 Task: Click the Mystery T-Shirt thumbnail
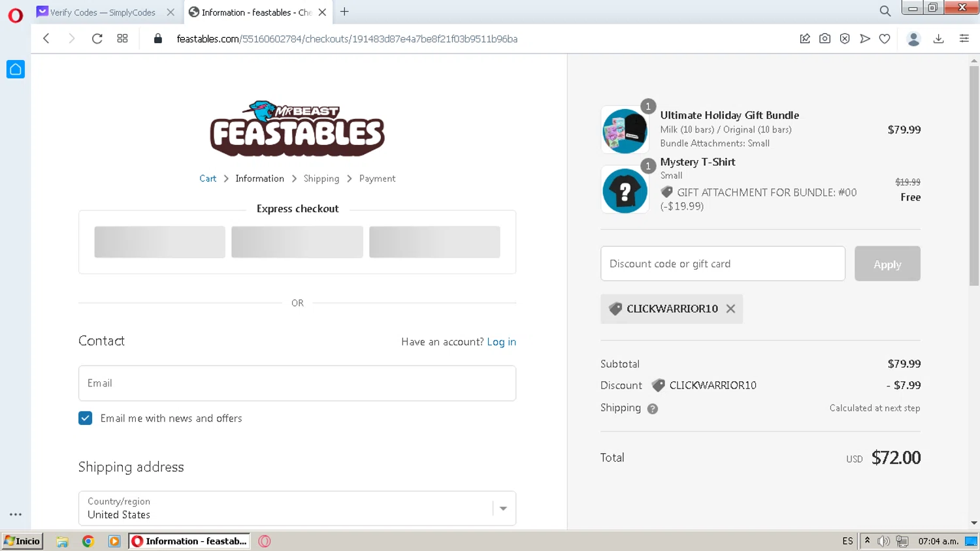coord(625,190)
